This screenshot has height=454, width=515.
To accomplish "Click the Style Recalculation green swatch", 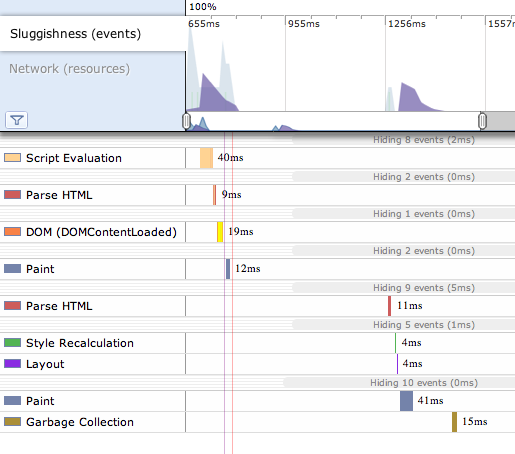I will pos(12,343).
